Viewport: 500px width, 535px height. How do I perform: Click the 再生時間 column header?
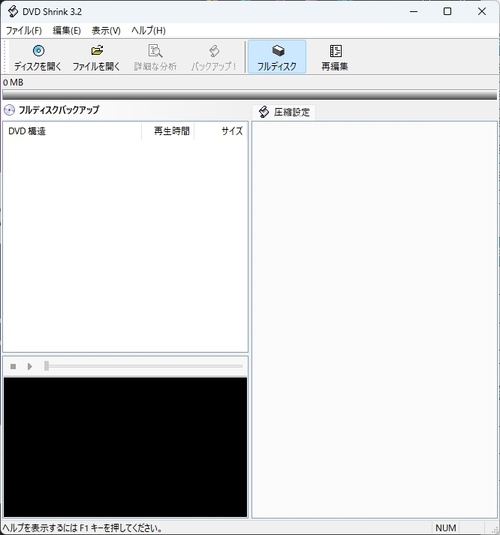(168, 131)
